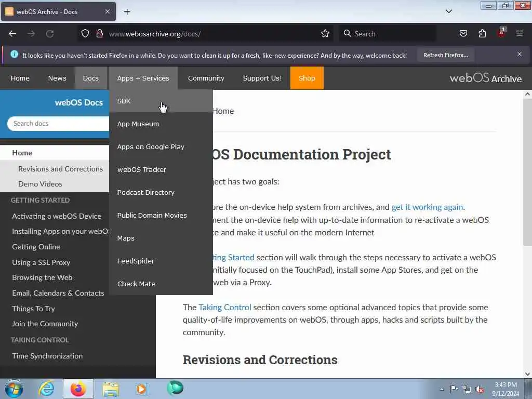The image size is (532, 399).
Task: Open Revisions and Corrections sidebar link
Action: (x=60, y=169)
